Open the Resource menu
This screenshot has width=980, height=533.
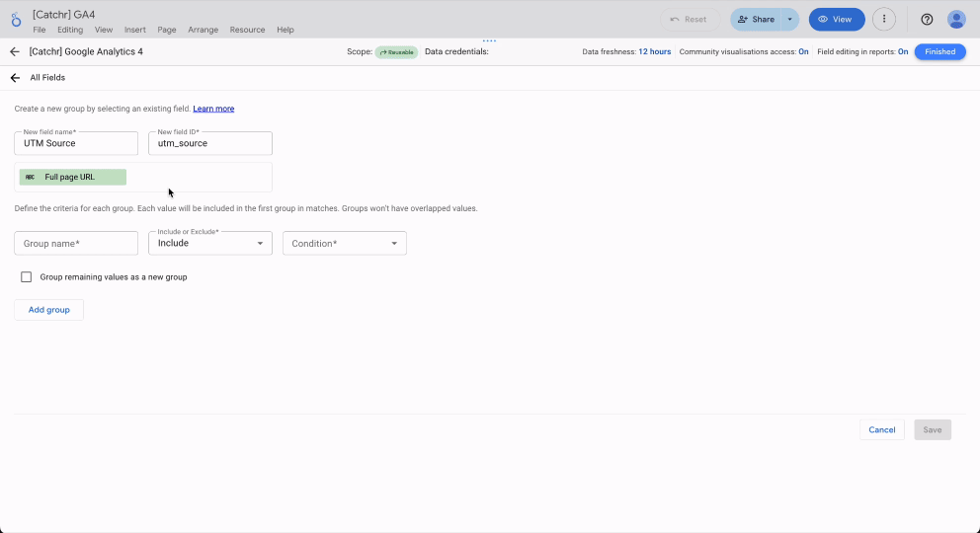pos(248,30)
